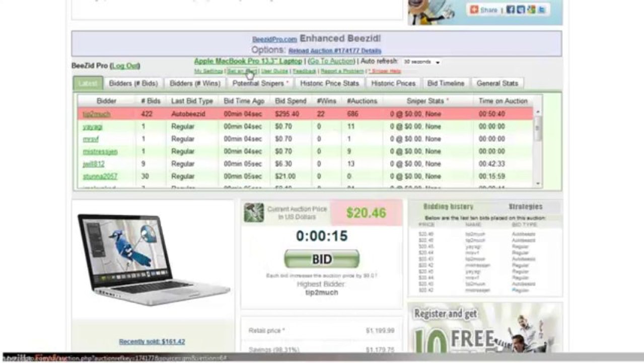Open the Bid Timeline tab
This screenshot has height=363, width=644.
pyautogui.click(x=446, y=83)
